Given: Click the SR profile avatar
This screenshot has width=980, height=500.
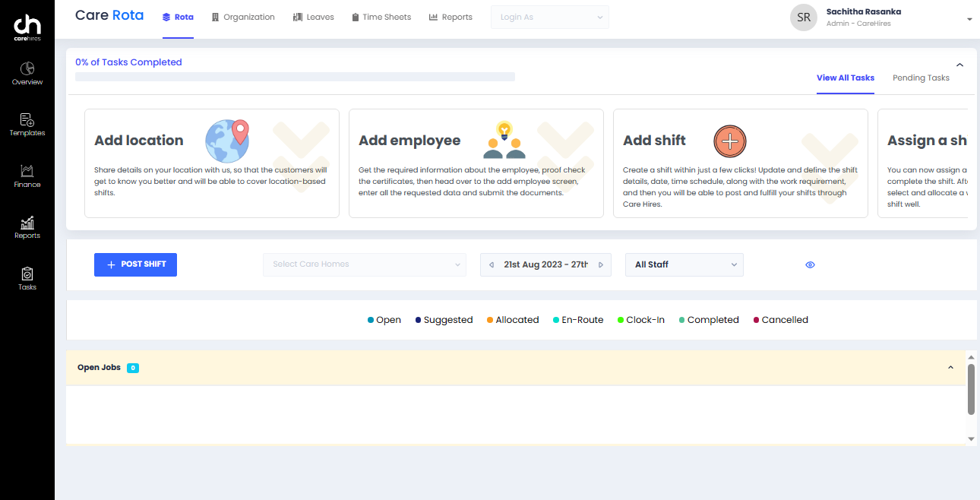Looking at the screenshot, I should pos(804,17).
